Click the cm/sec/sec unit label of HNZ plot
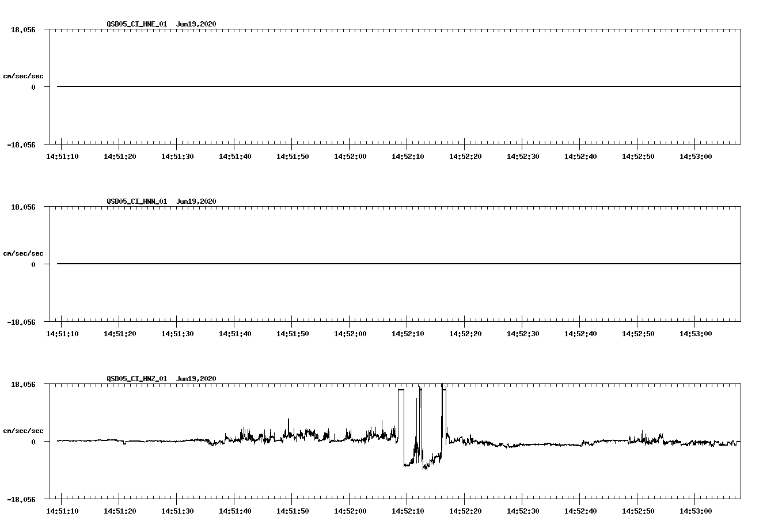Viewport: 782px width, 532px height. (x=23, y=431)
